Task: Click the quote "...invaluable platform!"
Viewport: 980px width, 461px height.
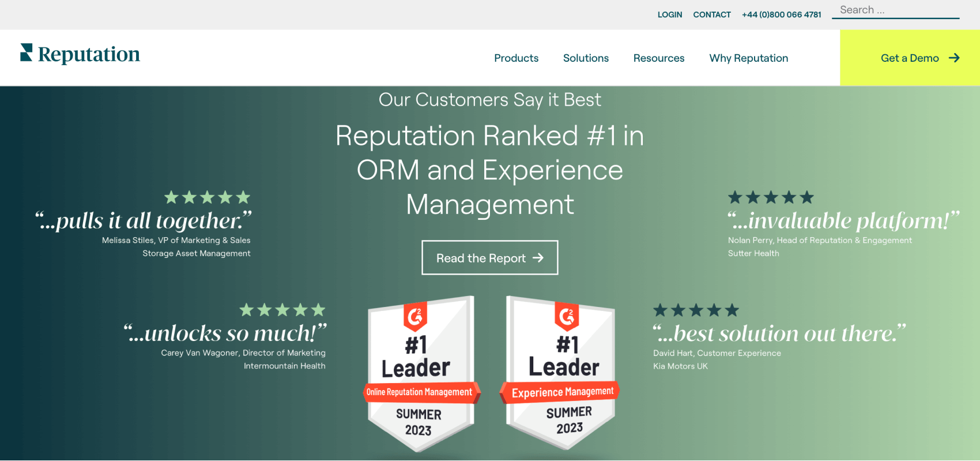Action: point(843,221)
